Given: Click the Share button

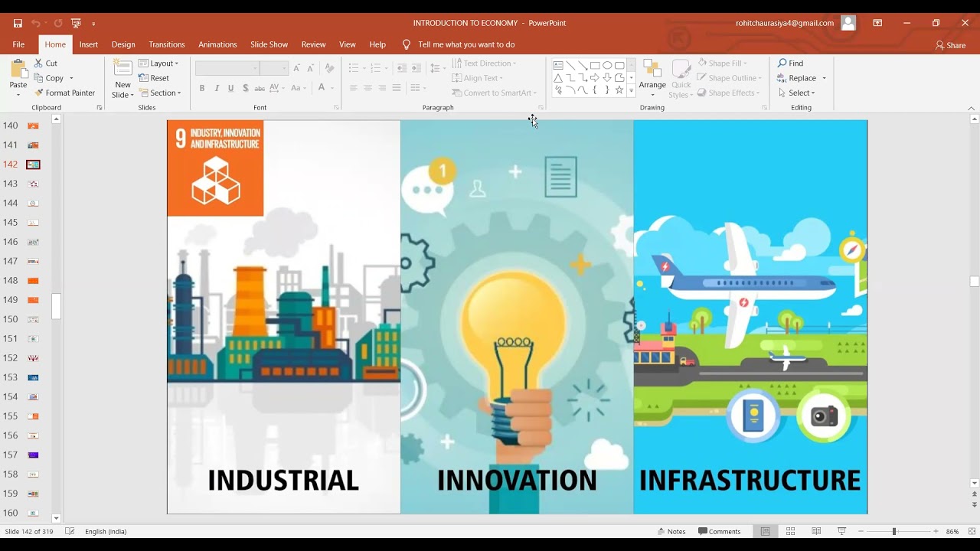Looking at the screenshot, I should point(950,45).
